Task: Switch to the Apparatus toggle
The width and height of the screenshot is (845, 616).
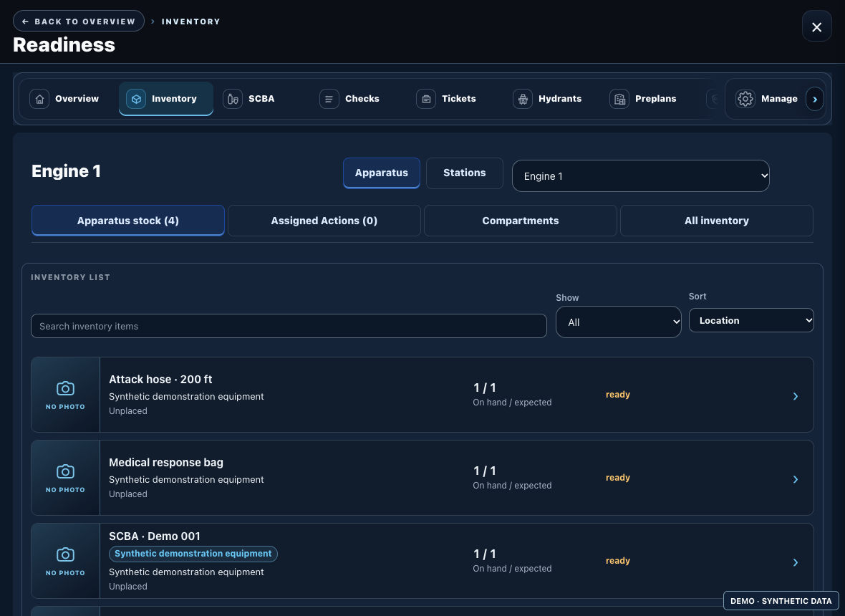Action: pyautogui.click(x=382, y=173)
